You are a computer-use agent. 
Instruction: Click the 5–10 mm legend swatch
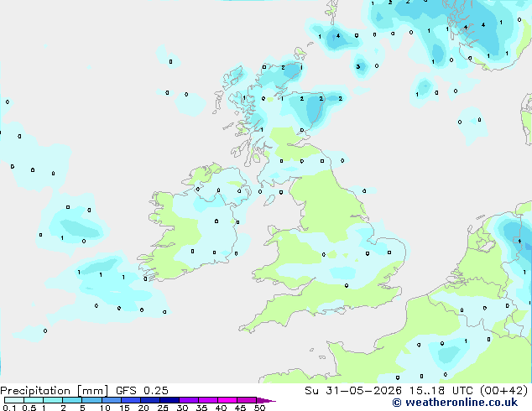click(x=91, y=400)
